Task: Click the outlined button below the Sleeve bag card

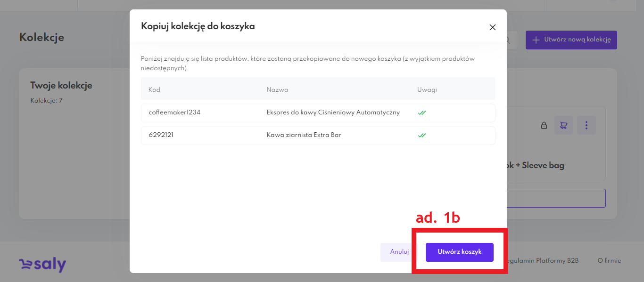Action: click(556, 198)
